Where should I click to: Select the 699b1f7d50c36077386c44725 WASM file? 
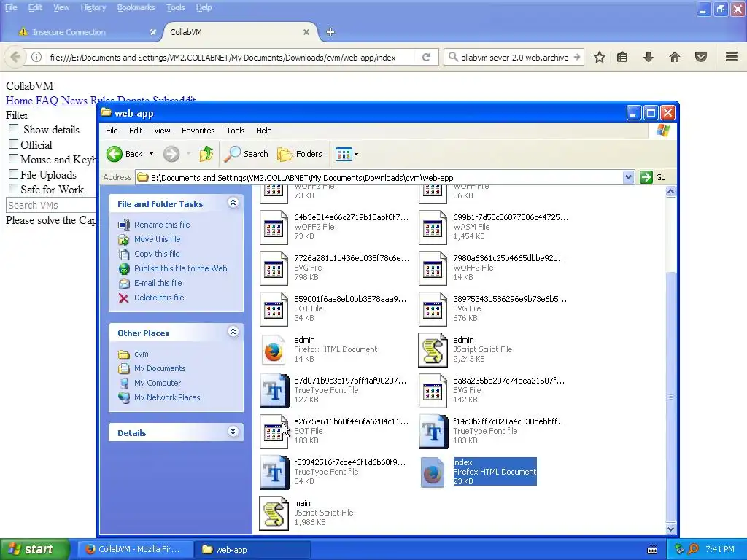click(494, 227)
